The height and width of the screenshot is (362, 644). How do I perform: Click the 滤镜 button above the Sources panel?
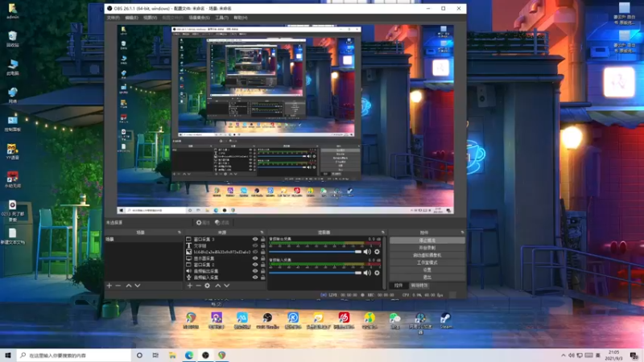click(222, 223)
